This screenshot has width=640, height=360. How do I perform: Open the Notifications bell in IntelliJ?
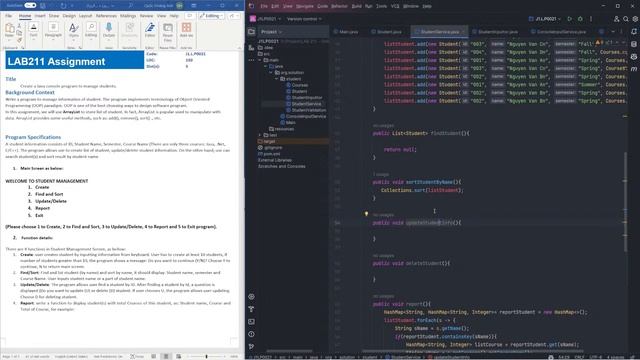click(x=634, y=31)
